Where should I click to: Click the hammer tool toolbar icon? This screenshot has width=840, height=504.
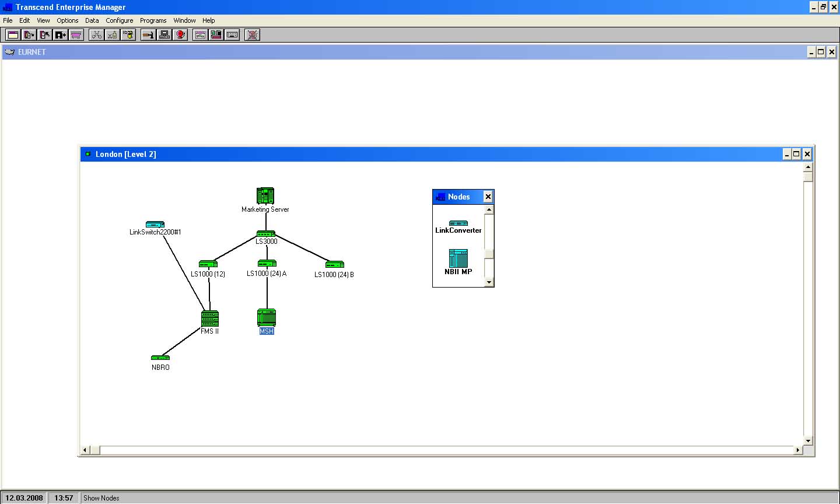148,35
